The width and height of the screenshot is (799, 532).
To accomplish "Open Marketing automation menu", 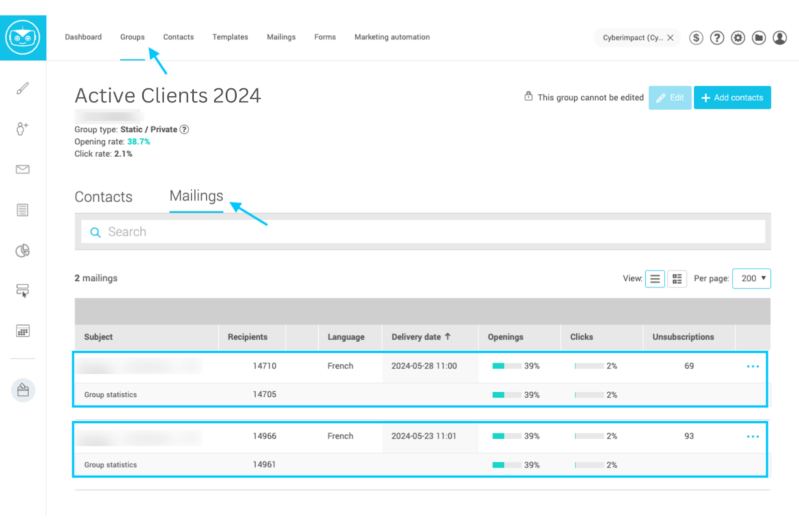I will pyautogui.click(x=392, y=37).
